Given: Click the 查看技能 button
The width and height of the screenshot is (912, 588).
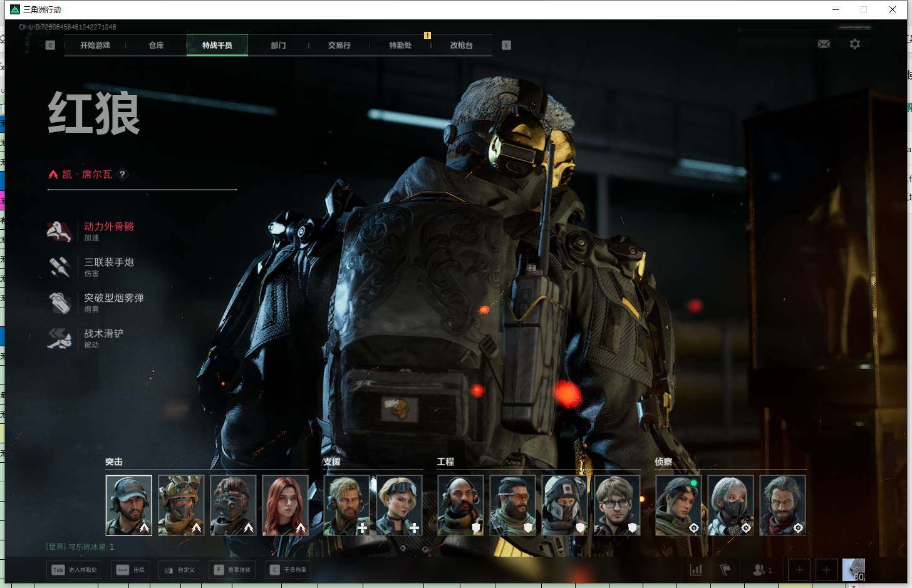Looking at the screenshot, I should (232, 570).
